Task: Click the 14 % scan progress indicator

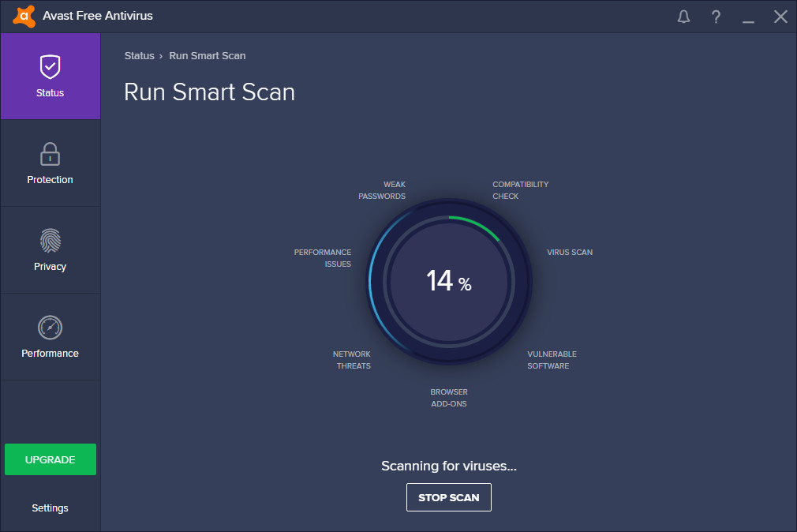Action: tap(448, 281)
